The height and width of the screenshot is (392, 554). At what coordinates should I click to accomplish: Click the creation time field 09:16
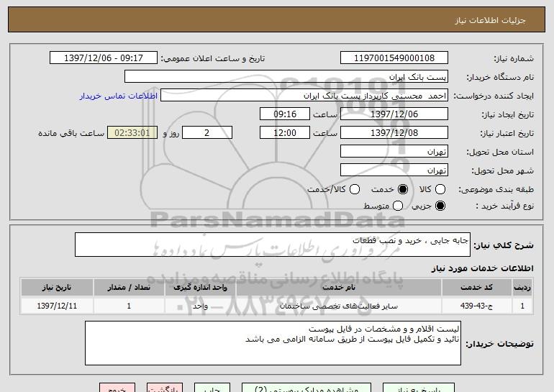(285, 114)
